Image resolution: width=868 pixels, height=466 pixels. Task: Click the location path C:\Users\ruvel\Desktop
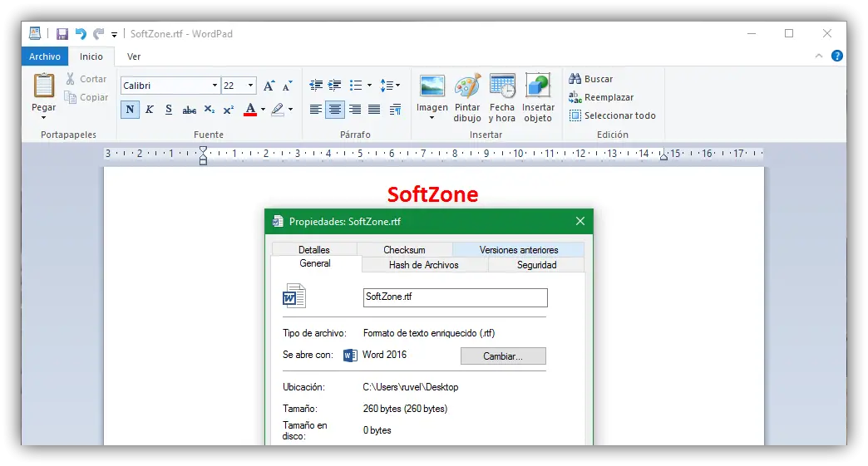click(411, 387)
